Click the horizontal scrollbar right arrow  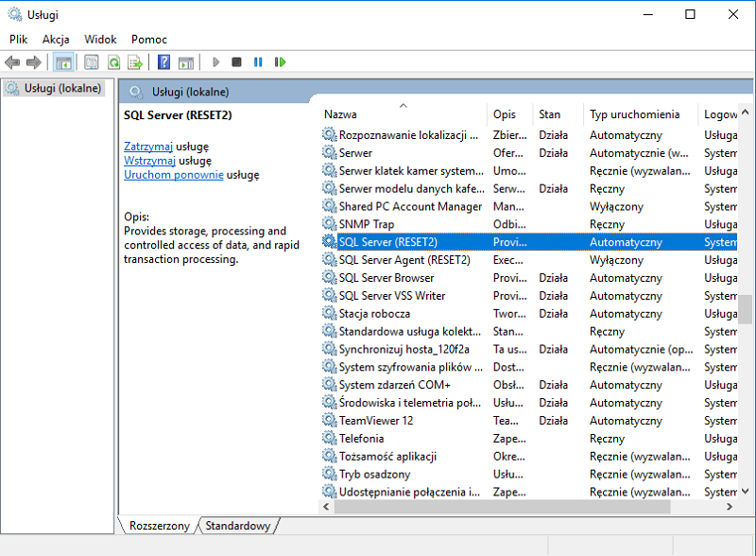coord(730,507)
